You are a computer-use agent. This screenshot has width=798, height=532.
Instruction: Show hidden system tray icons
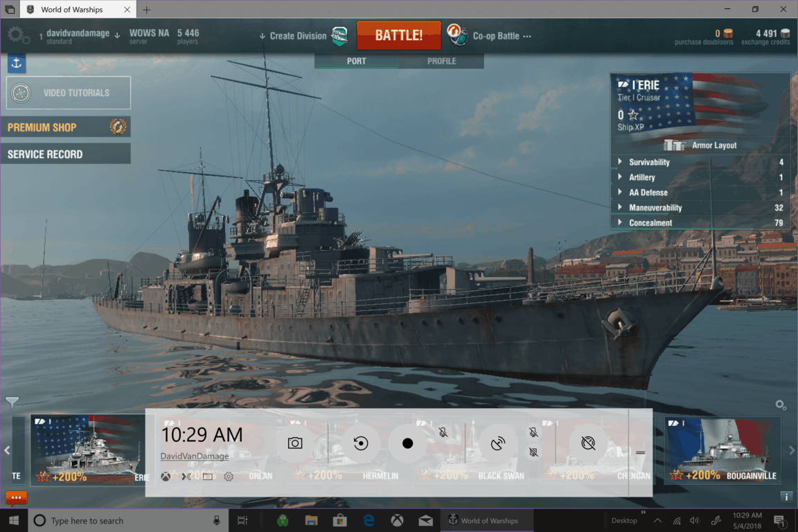coord(657,520)
